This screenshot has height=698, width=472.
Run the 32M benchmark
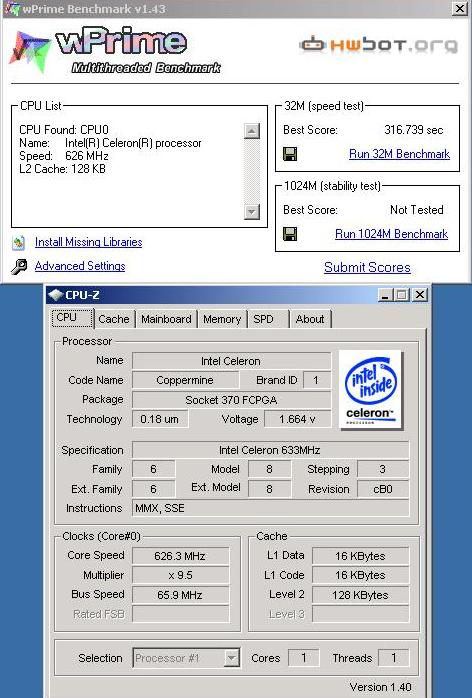tap(399, 154)
